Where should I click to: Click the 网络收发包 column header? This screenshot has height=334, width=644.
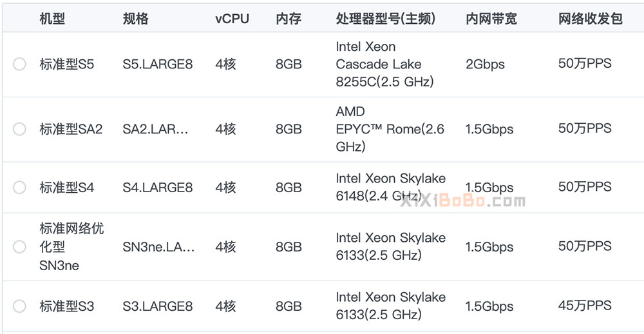[590, 19]
